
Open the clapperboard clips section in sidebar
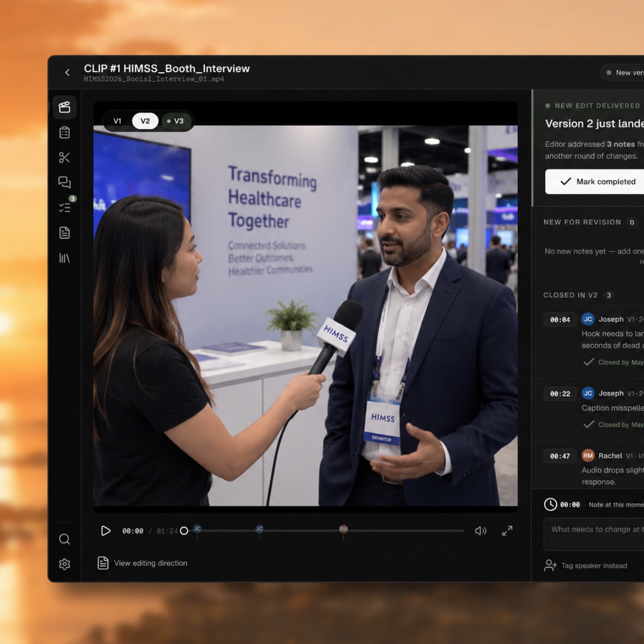click(64, 107)
